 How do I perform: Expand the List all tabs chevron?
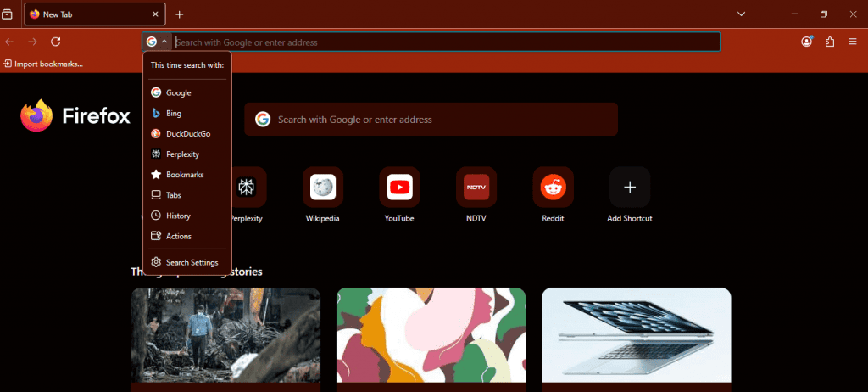pos(741,14)
